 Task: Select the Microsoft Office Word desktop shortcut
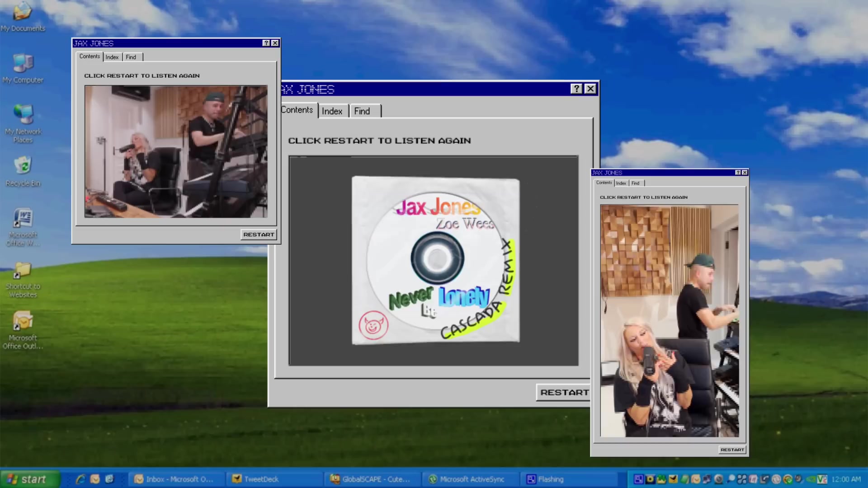click(23, 227)
